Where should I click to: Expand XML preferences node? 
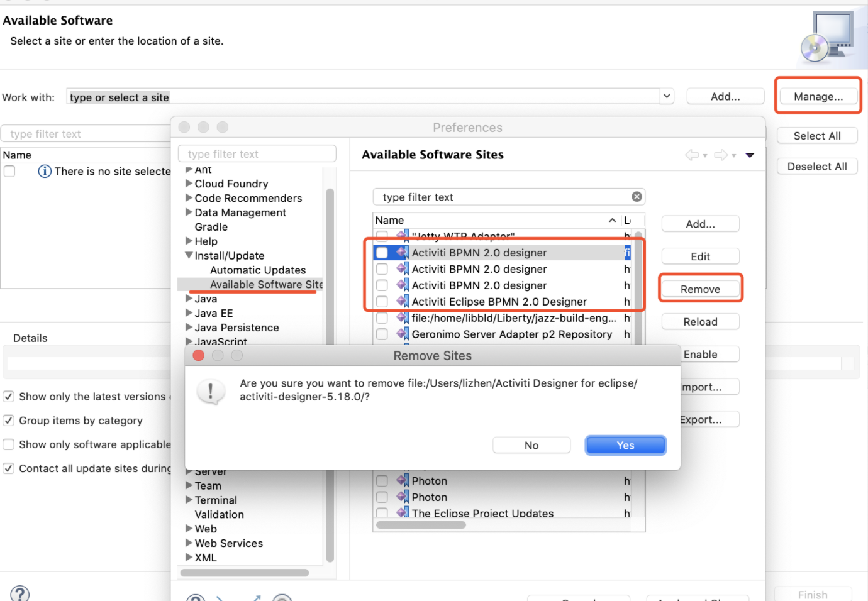click(x=189, y=557)
